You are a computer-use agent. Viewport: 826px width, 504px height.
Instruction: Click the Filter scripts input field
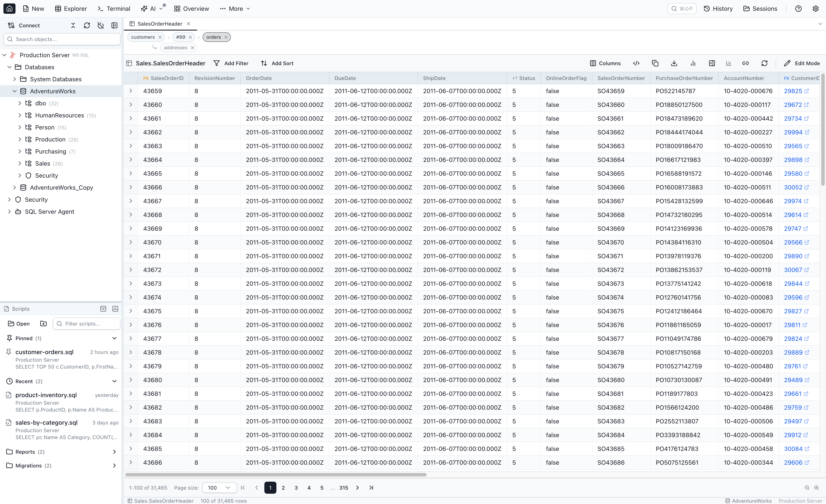coord(86,324)
